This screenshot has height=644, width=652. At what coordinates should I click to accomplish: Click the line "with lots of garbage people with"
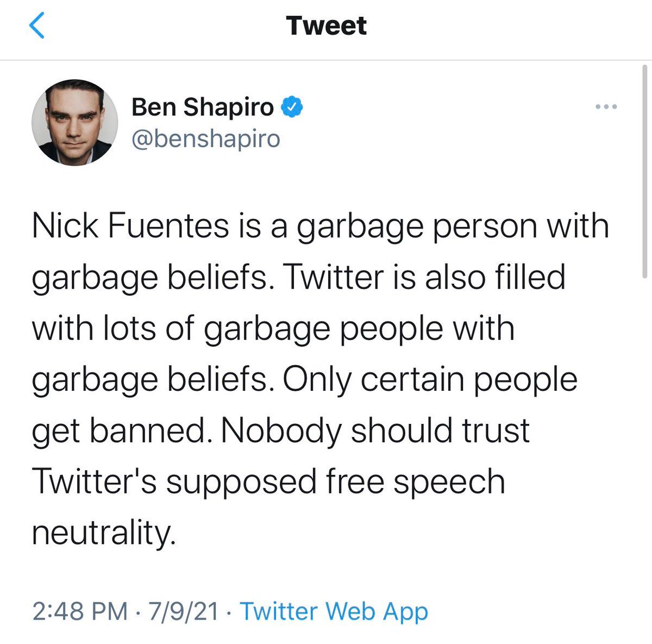tap(273, 328)
